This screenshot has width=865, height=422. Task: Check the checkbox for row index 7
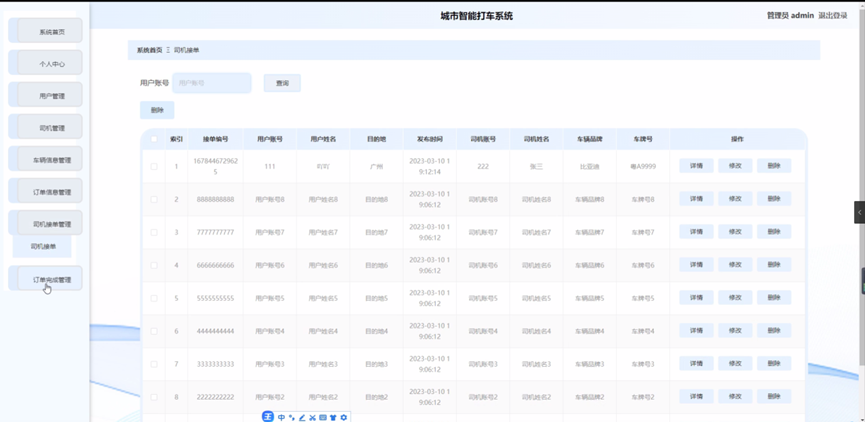[154, 364]
